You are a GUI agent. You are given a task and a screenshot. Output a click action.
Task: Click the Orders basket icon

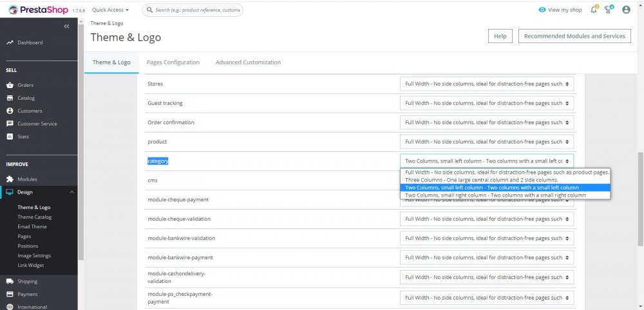pyautogui.click(x=10, y=85)
